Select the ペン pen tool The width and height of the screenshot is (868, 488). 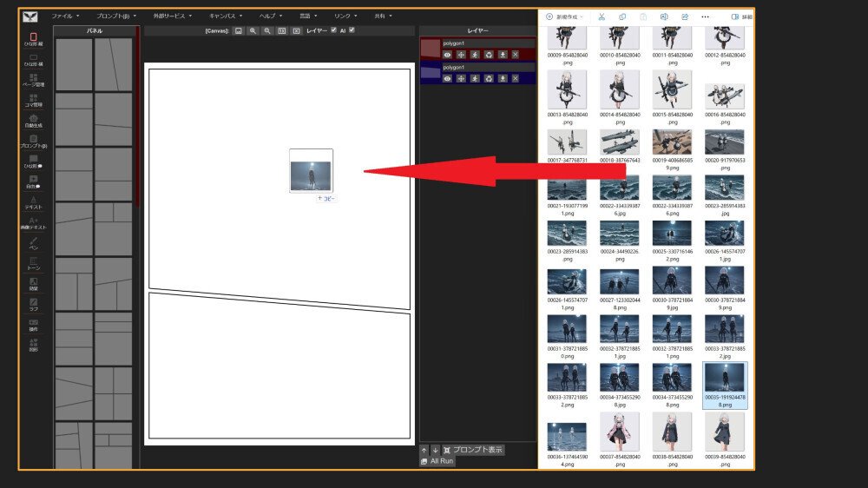[x=33, y=243]
